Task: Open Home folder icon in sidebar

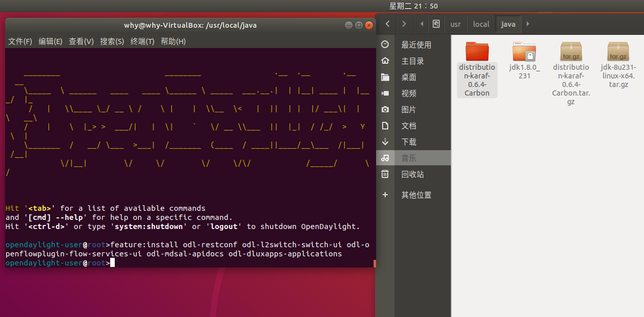Action: (x=385, y=61)
